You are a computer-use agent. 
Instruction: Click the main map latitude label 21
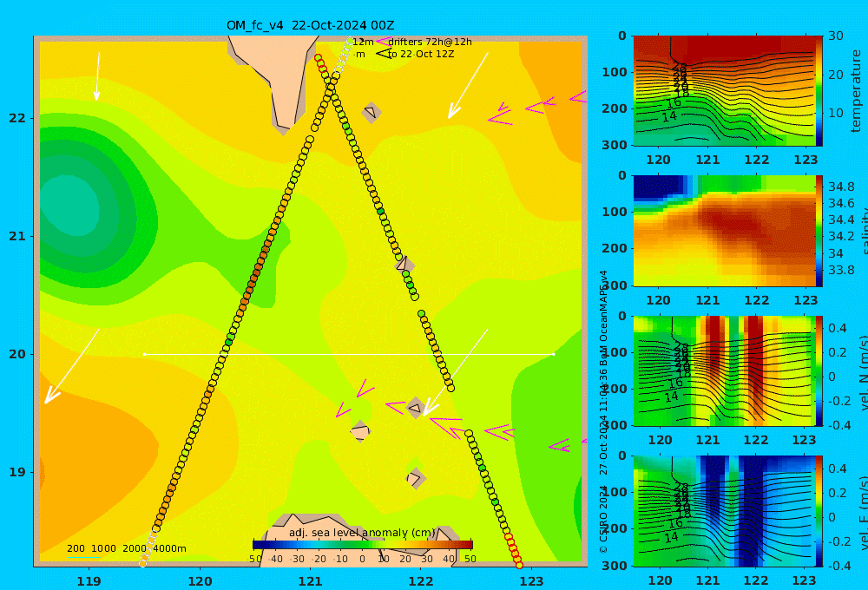tap(16, 236)
